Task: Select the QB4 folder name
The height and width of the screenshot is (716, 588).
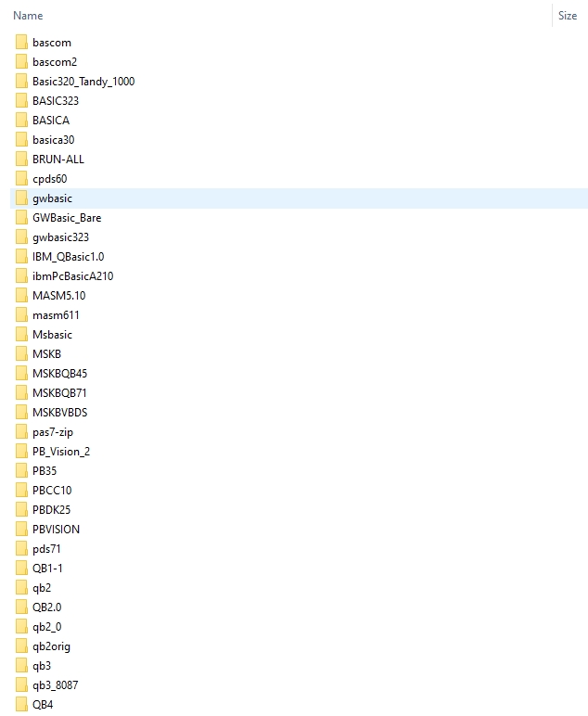Action: coord(43,705)
